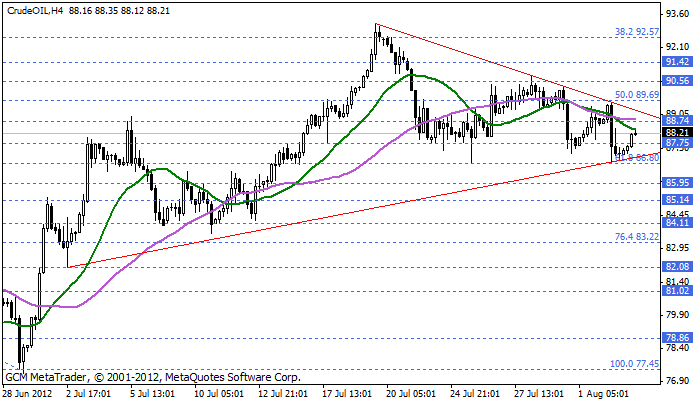The image size is (700, 402).
Task: Select the 10 Jul 05:01 time label
Action: (222, 394)
